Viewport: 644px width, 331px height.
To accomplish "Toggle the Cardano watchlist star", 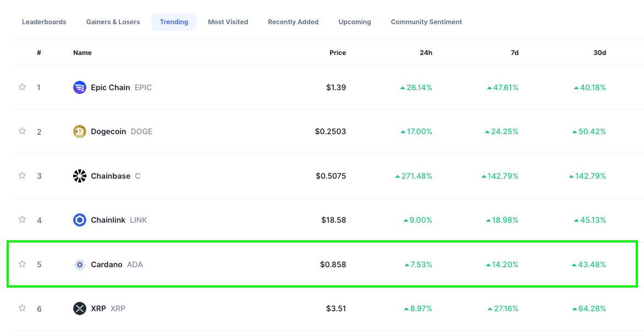I will click(22, 264).
